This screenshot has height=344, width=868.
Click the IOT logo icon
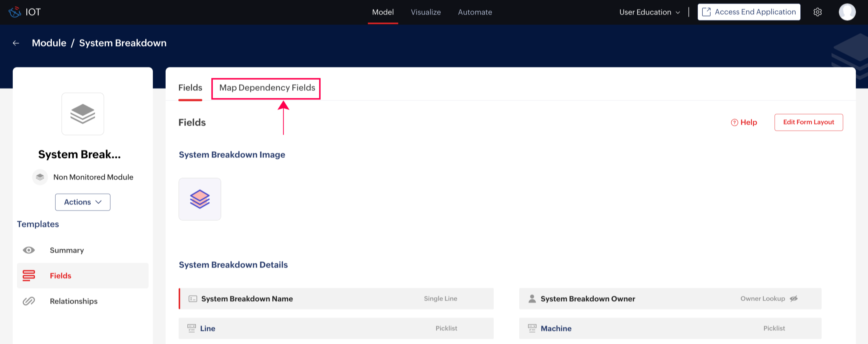(15, 12)
